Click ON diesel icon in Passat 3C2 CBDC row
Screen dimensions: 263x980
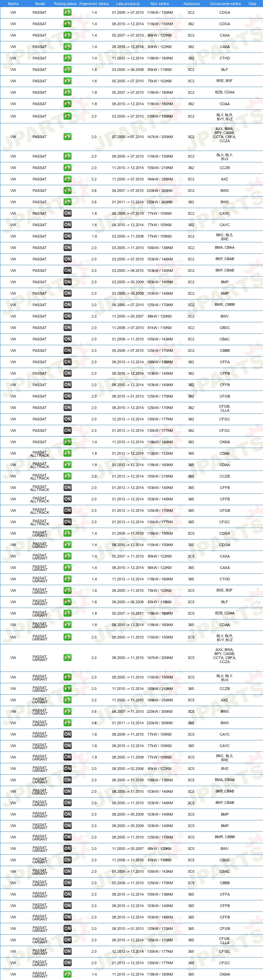click(67, 328)
